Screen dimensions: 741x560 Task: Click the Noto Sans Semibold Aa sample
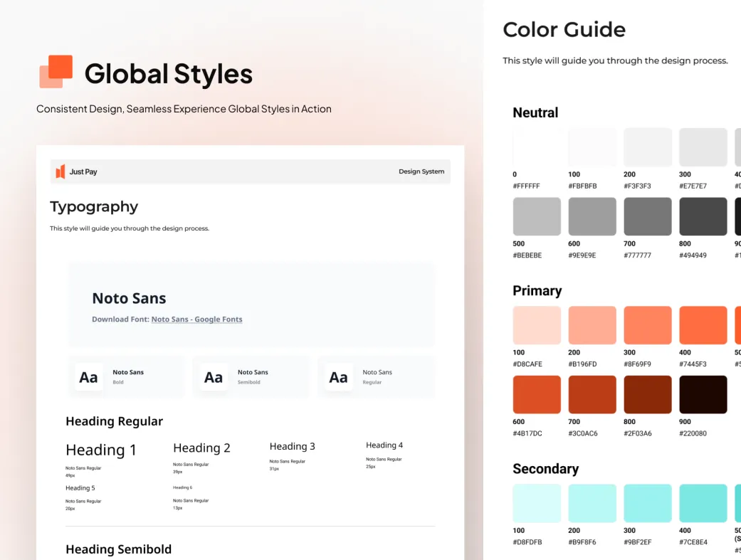pyautogui.click(x=213, y=377)
